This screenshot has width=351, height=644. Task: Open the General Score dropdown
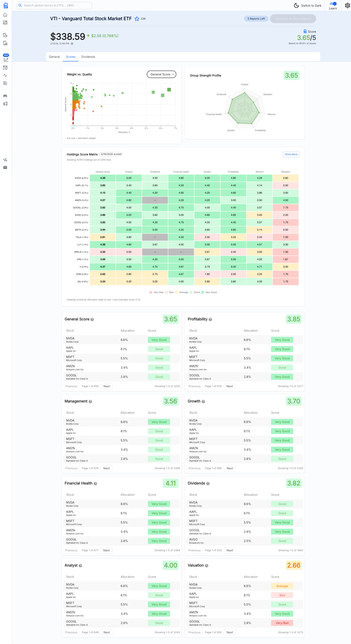[x=161, y=74]
